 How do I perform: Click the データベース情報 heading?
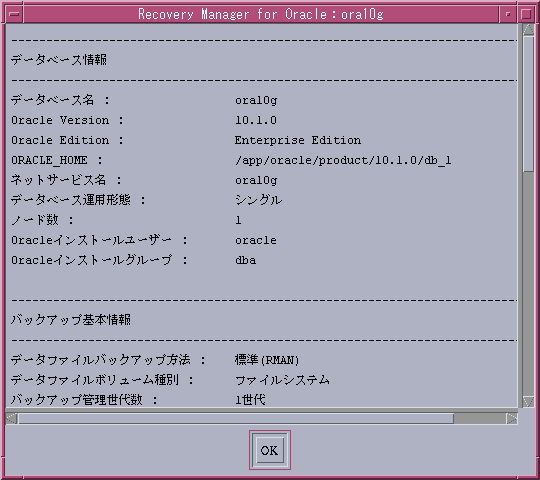(x=59, y=60)
